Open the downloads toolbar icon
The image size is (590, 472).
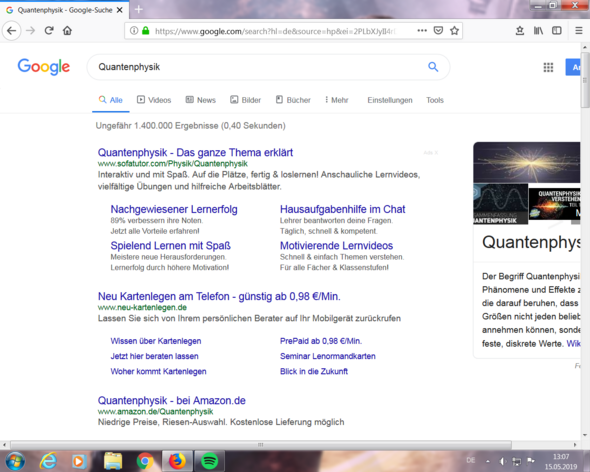[520, 30]
